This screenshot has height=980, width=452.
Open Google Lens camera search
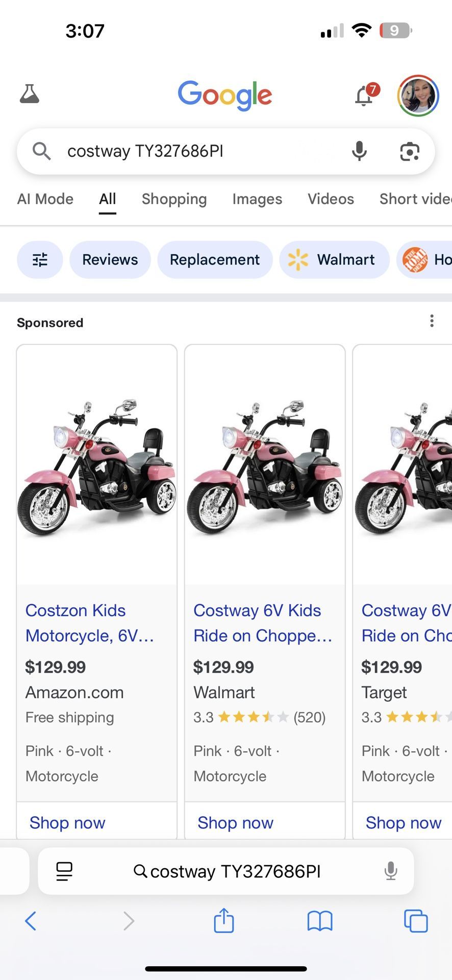[409, 152]
